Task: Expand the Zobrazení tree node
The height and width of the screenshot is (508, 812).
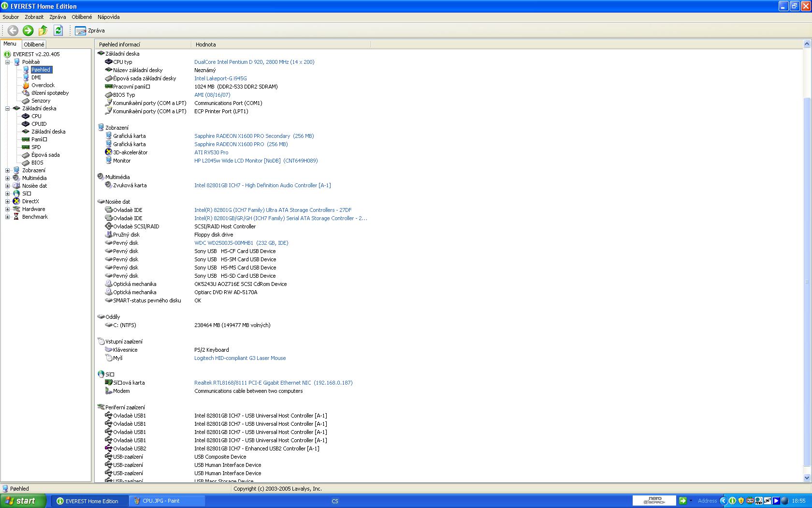Action: pos(8,170)
